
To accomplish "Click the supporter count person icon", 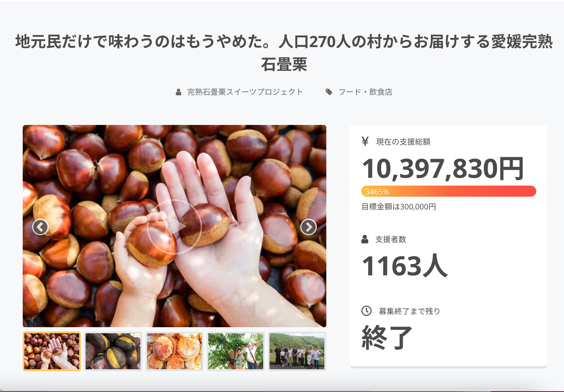I will (x=365, y=239).
